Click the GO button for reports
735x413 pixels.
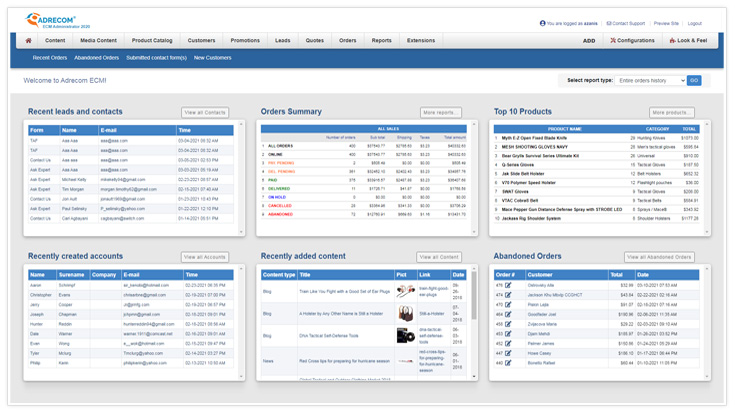coord(694,81)
